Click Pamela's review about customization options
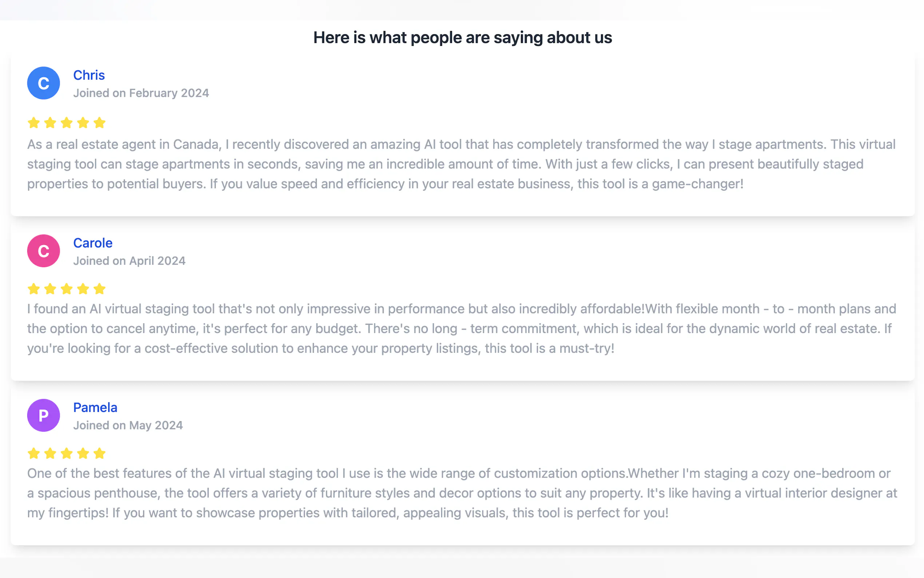 click(x=461, y=493)
